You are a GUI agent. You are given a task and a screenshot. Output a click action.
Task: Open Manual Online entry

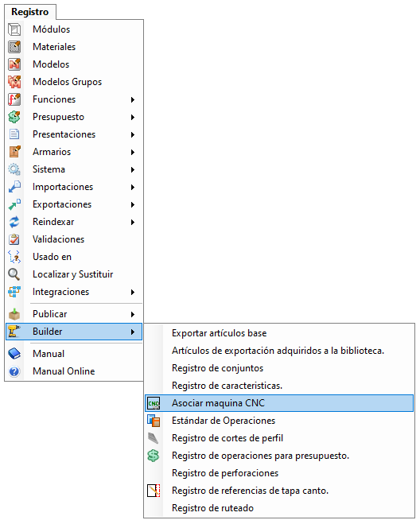pos(74,371)
